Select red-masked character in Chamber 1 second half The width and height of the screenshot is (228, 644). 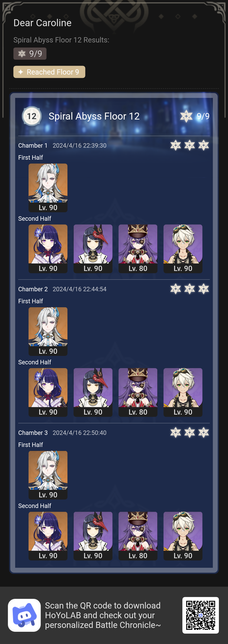(x=93, y=249)
